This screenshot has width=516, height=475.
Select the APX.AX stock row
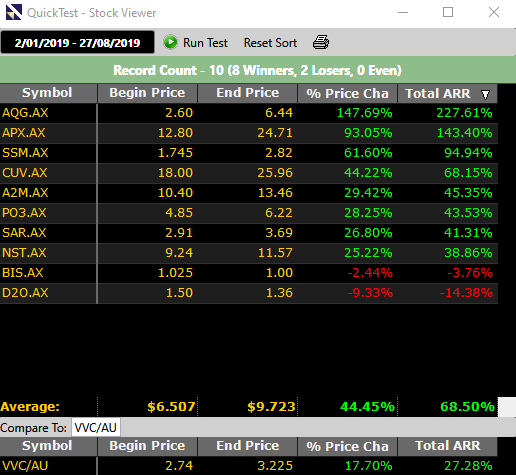point(249,133)
